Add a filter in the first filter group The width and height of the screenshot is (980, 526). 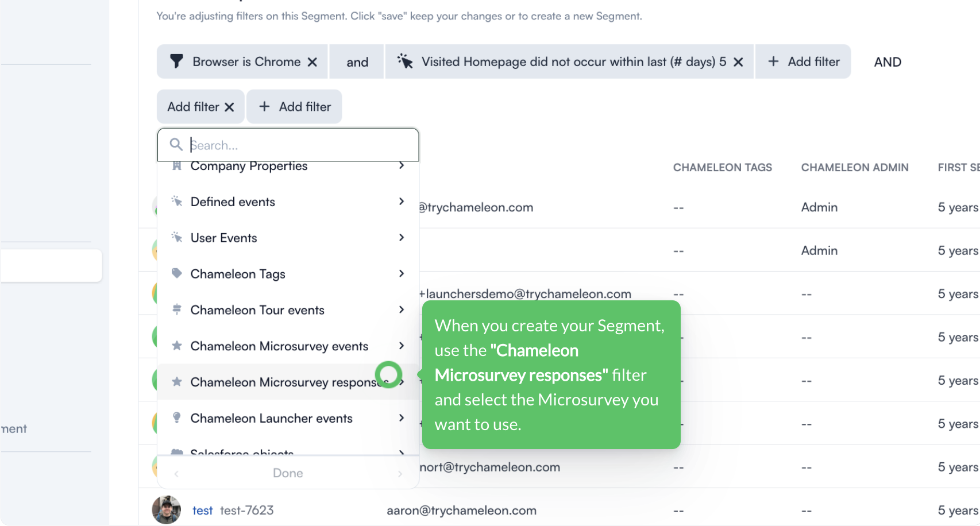803,61
